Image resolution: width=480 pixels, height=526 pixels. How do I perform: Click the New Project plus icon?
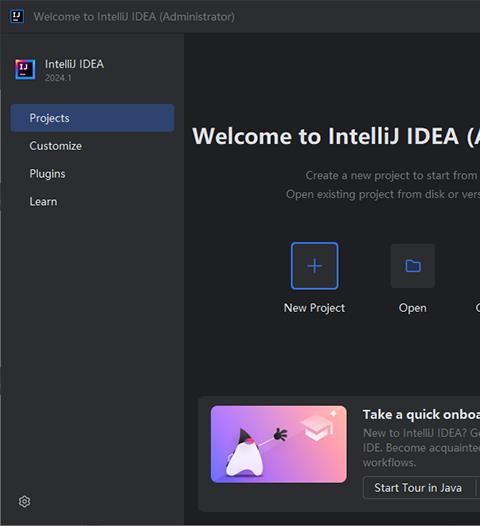tap(314, 266)
